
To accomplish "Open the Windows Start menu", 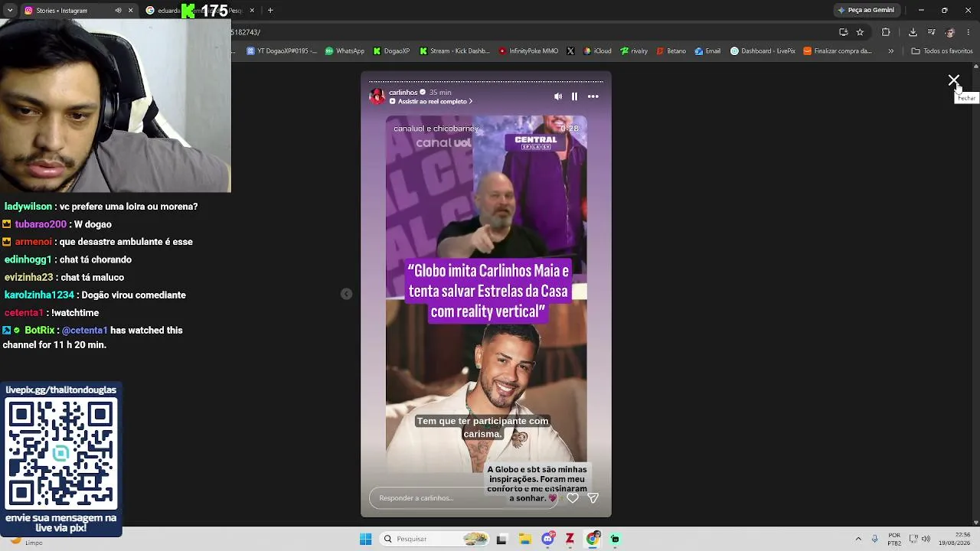I will click(366, 539).
